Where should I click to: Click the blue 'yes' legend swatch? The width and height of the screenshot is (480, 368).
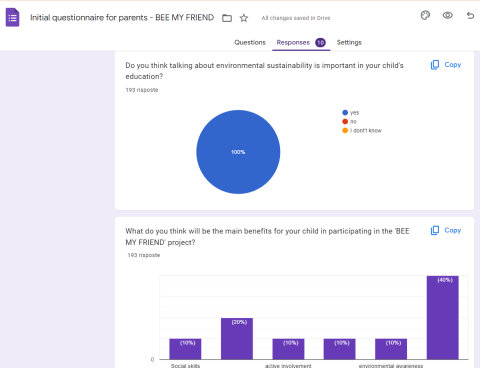tap(345, 113)
